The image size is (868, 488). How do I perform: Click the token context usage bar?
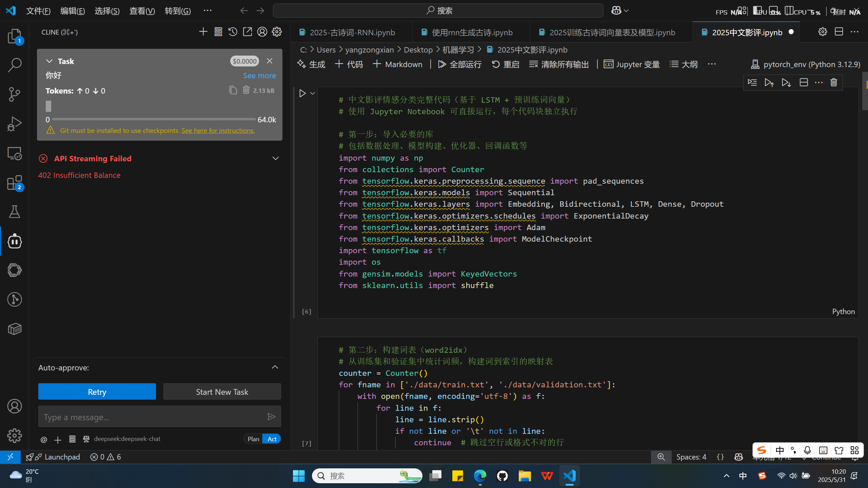tap(154, 119)
